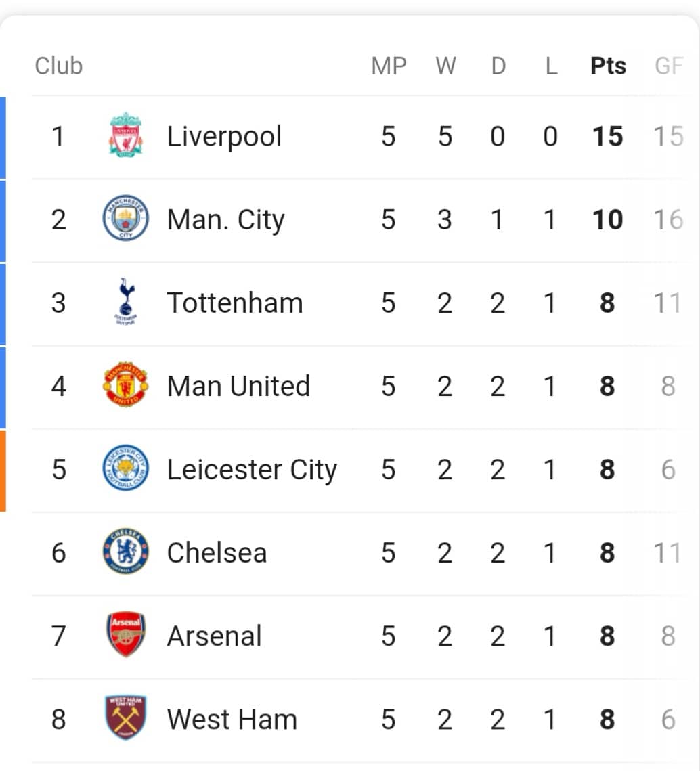Click the partially visible GF header
This screenshot has height=771, width=700.
point(669,66)
